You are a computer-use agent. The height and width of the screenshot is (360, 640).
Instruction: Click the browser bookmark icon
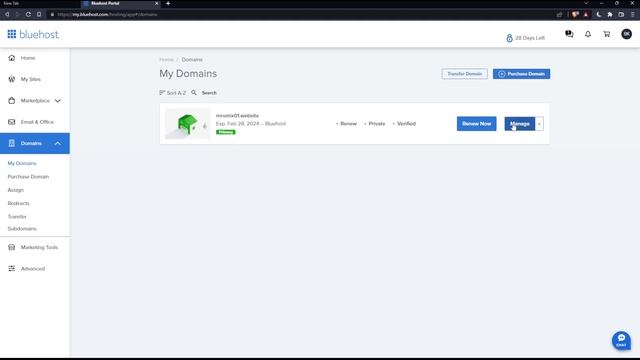[39, 14]
